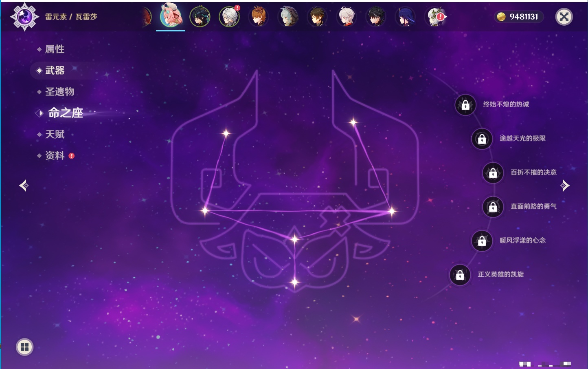
Task: Select the purple-haired Raiden avatar
Action: coord(405,17)
